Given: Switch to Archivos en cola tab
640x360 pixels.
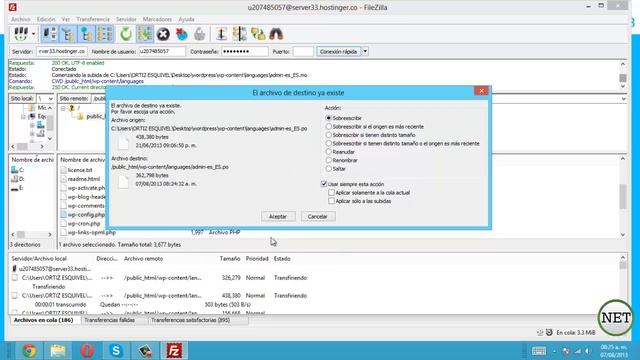Looking at the screenshot, I should 44,320.
